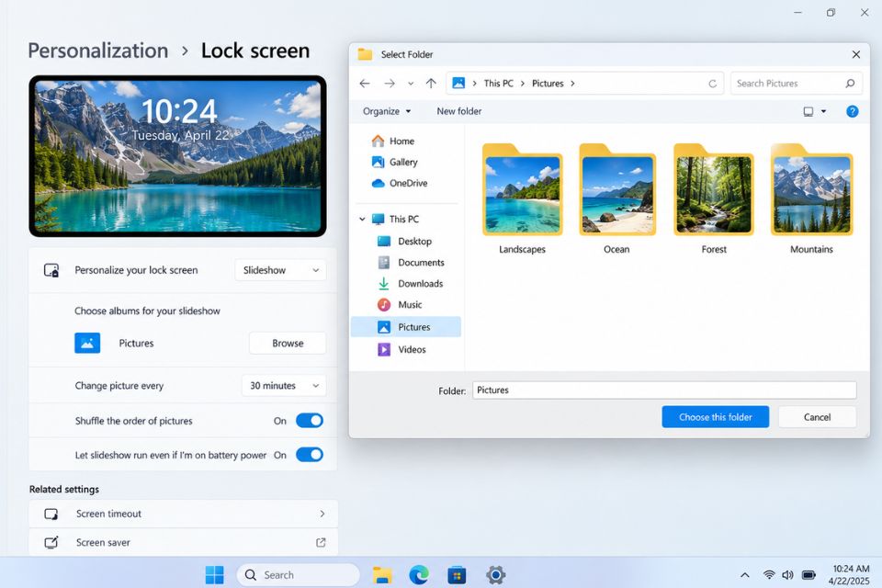Open File Explorer from taskbar

(x=382, y=574)
